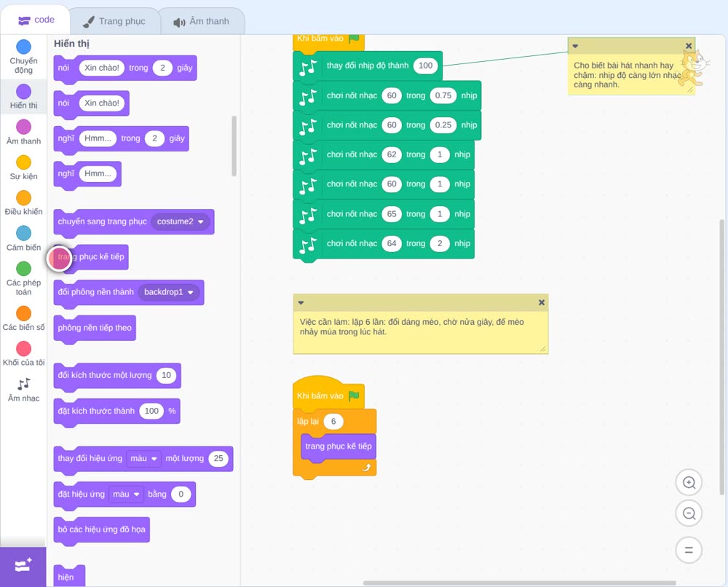Edit repeat count 6 in 'lặp lại' block
Viewport: 728px width, 587px height.
tap(333, 422)
